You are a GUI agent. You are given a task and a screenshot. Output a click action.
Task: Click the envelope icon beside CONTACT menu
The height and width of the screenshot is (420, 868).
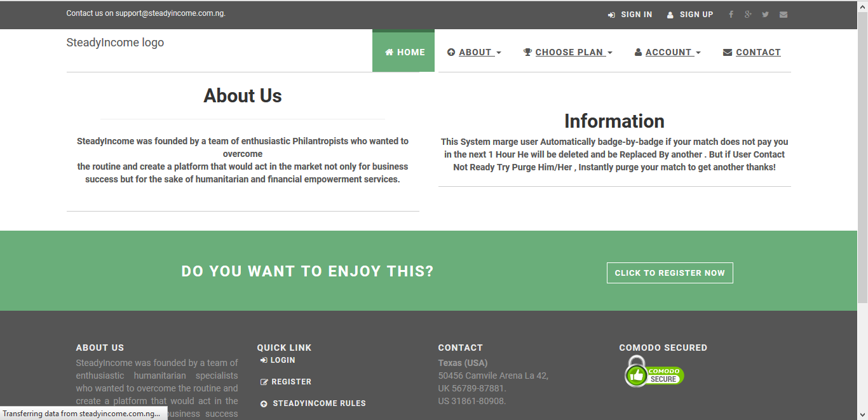[728, 52]
